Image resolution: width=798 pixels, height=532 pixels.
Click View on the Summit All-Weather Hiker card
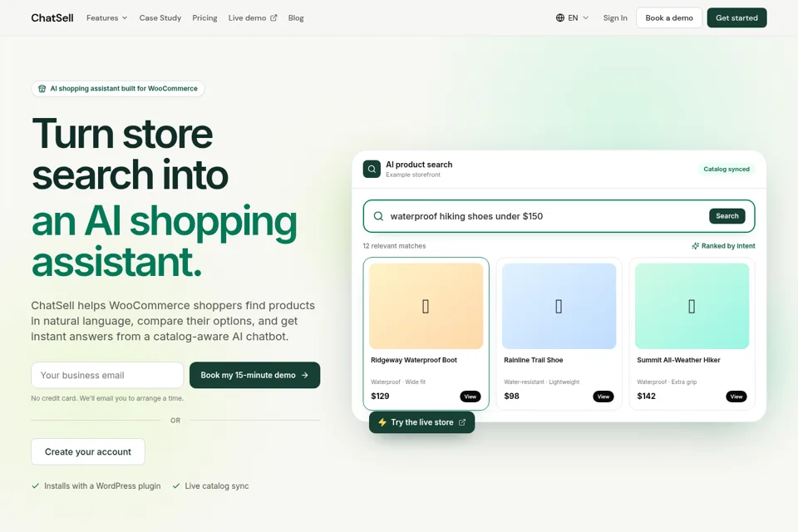[x=736, y=397]
